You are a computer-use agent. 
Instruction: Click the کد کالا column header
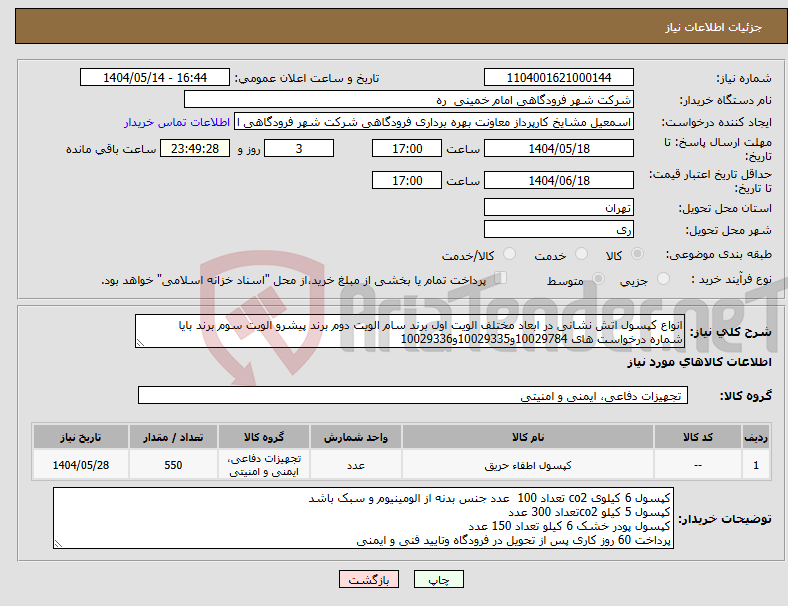[698, 437]
